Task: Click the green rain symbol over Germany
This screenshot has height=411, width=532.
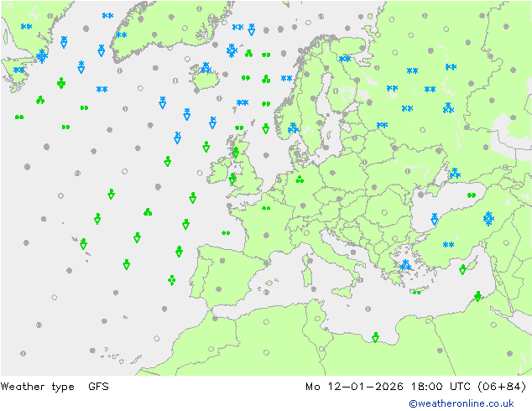Action: coord(300,179)
